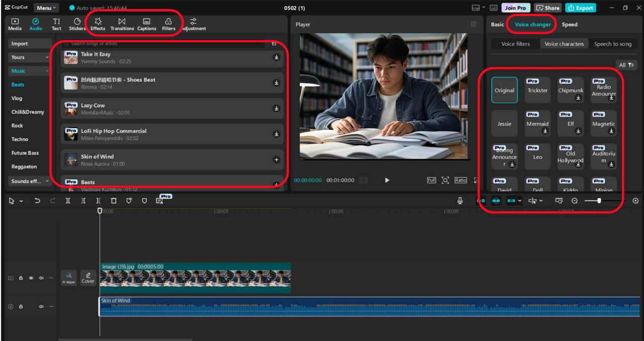Click the Share button
The image size is (644, 341).
(x=548, y=8)
